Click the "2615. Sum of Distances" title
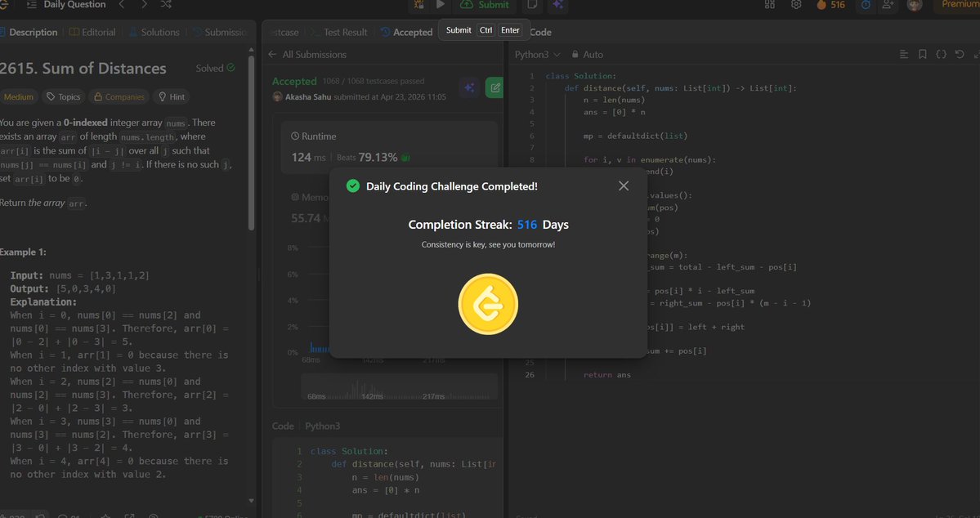 pos(83,69)
